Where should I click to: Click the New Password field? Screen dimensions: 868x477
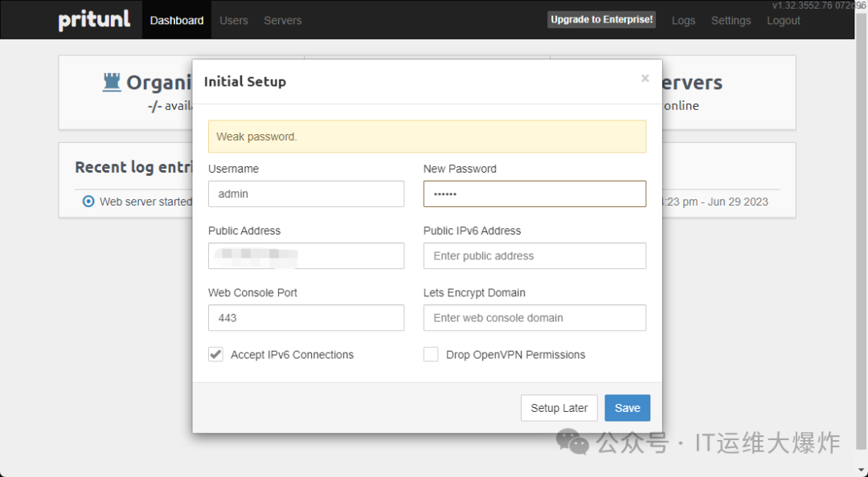534,194
